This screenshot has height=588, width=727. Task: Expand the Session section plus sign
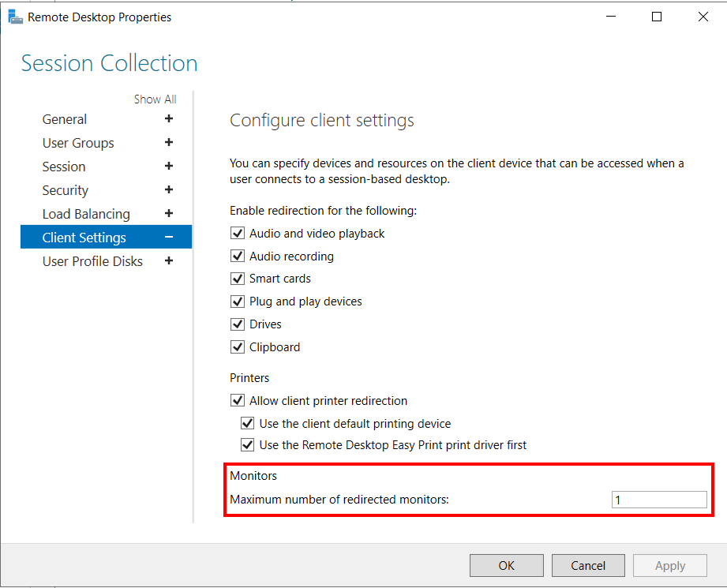click(169, 166)
